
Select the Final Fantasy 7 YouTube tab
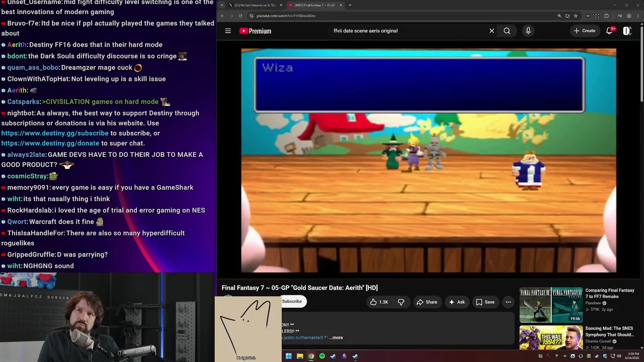point(315,5)
